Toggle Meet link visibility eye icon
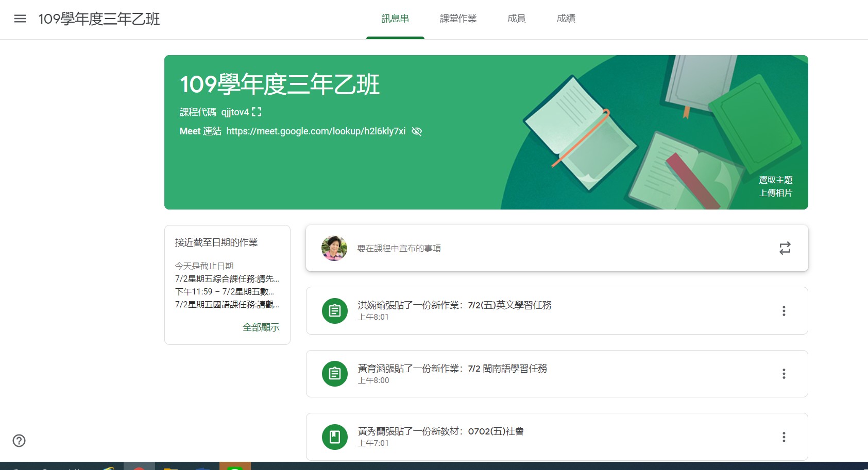Image resolution: width=868 pixels, height=470 pixels. pyautogui.click(x=417, y=131)
